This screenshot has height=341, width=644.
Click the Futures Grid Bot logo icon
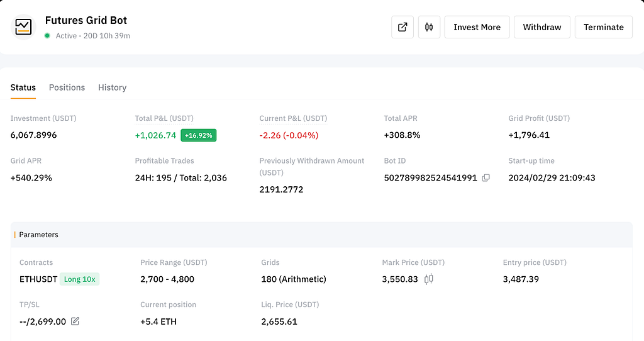(23, 27)
